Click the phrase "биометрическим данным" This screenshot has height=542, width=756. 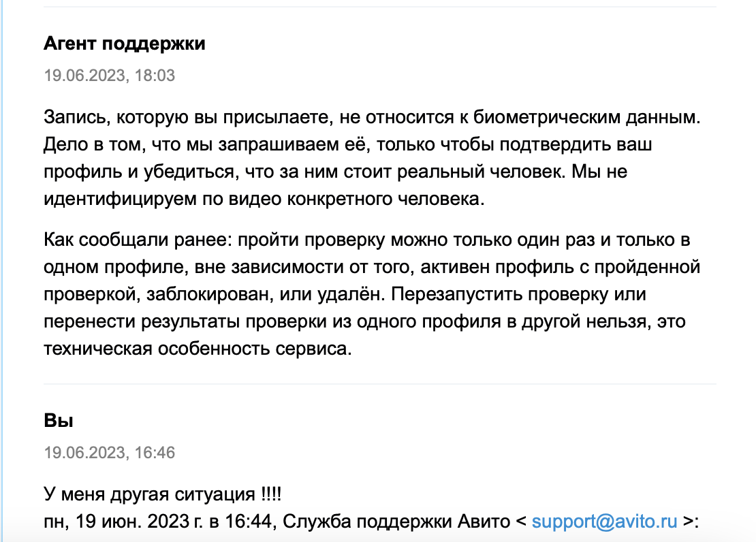coord(586,117)
